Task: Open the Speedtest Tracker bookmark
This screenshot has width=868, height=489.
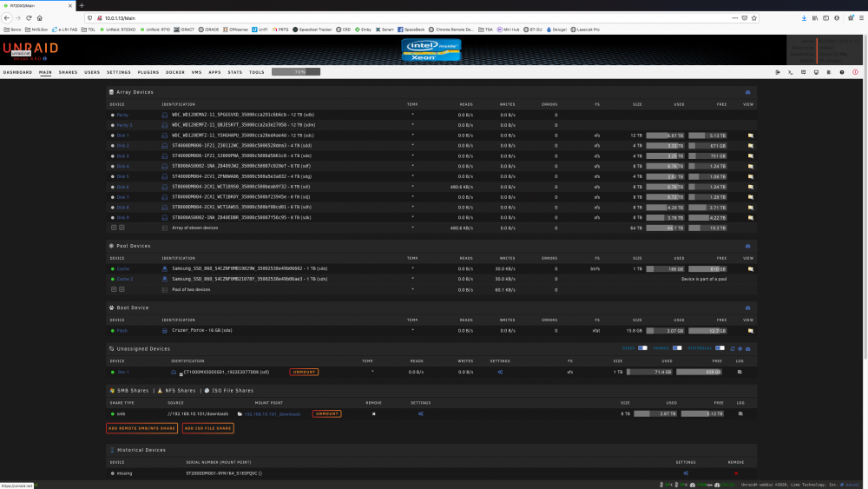Action: point(312,30)
